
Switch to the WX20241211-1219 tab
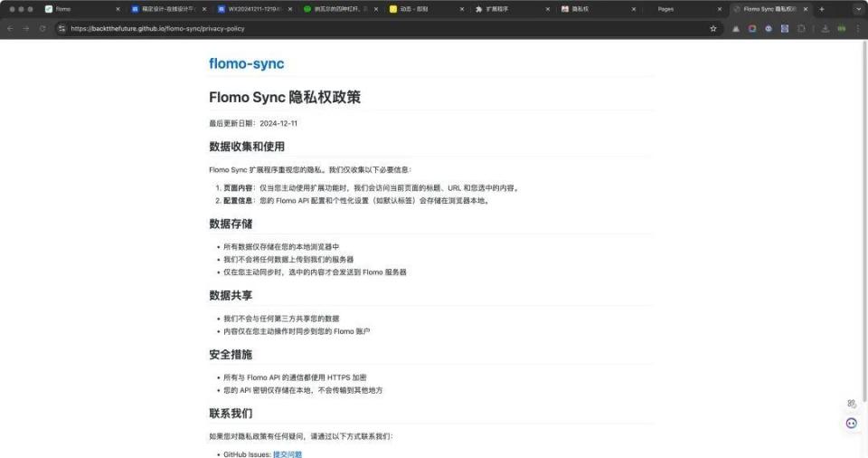(255, 9)
